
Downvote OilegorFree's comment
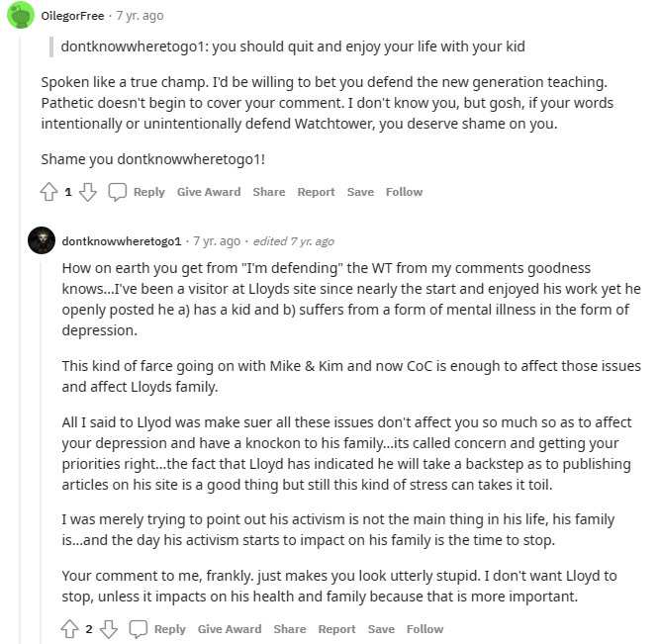point(87,192)
